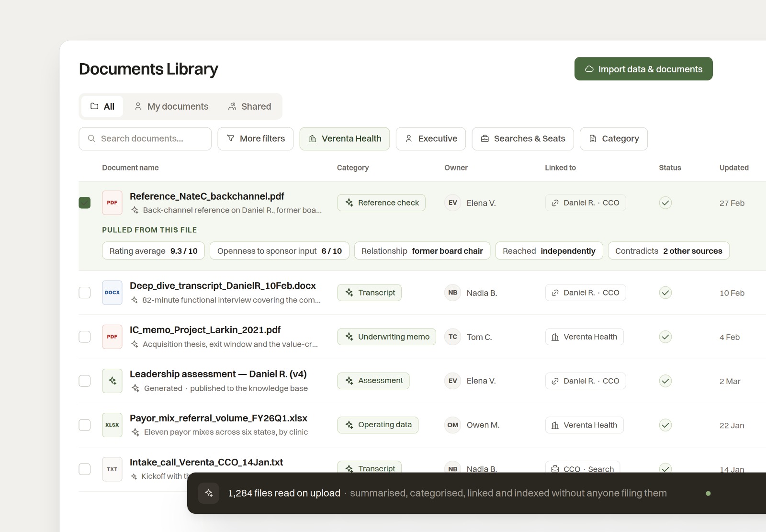Screen dimensions: 766x532
Task: Click the Underwriting memo category tag
Action: click(x=387, y=337)
